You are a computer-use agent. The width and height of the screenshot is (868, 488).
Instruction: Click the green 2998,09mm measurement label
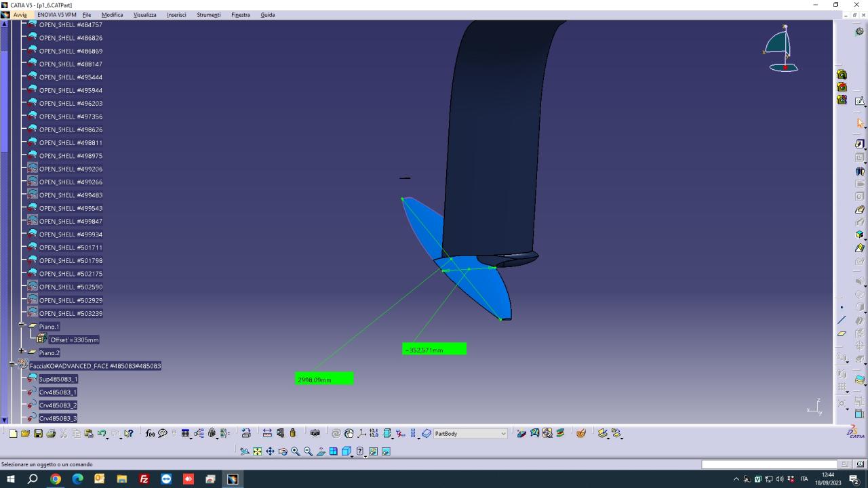pyautogui.click(x=324, y=380)
